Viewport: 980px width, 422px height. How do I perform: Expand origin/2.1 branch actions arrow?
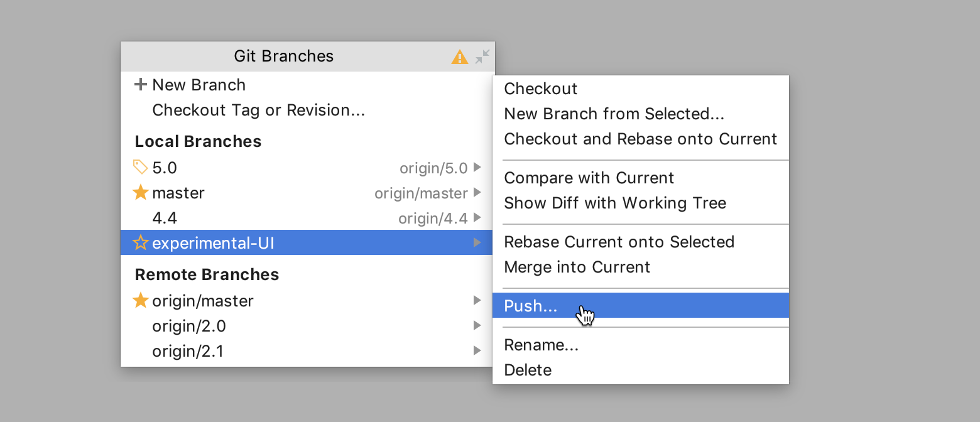(x=477, y=350)
